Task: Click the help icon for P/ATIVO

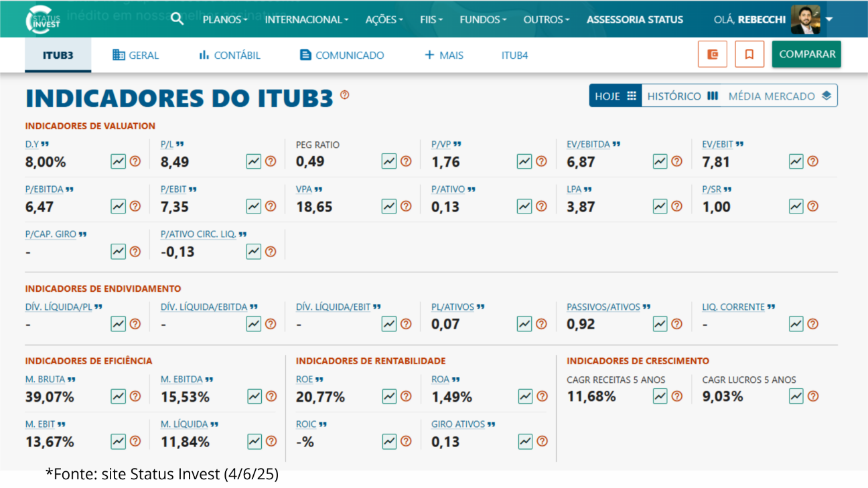Action: point(541,206)
